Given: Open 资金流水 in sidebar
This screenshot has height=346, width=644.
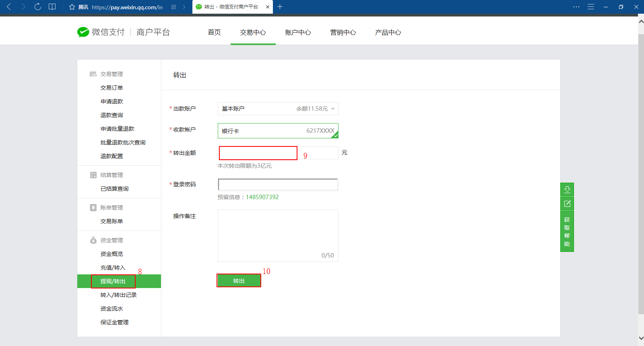Looking at the screenshot, I should pos(111,309).
